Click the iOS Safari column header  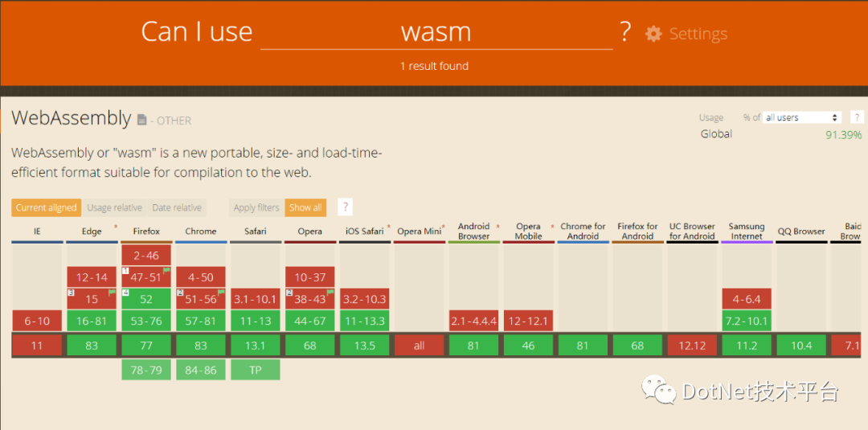point(364,231)
